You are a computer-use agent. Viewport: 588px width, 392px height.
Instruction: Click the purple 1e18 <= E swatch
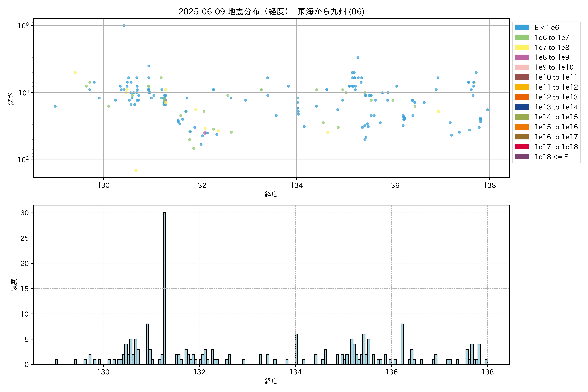coord(522,157)
